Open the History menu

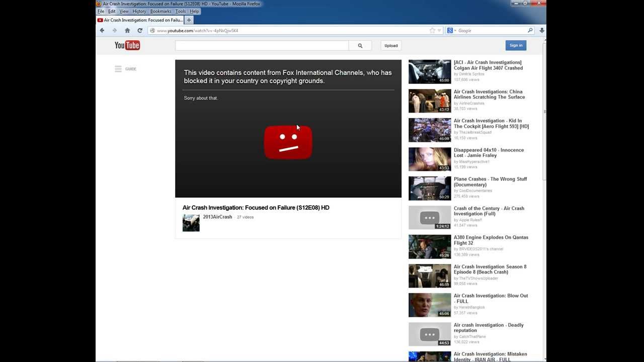click(139, 11)
